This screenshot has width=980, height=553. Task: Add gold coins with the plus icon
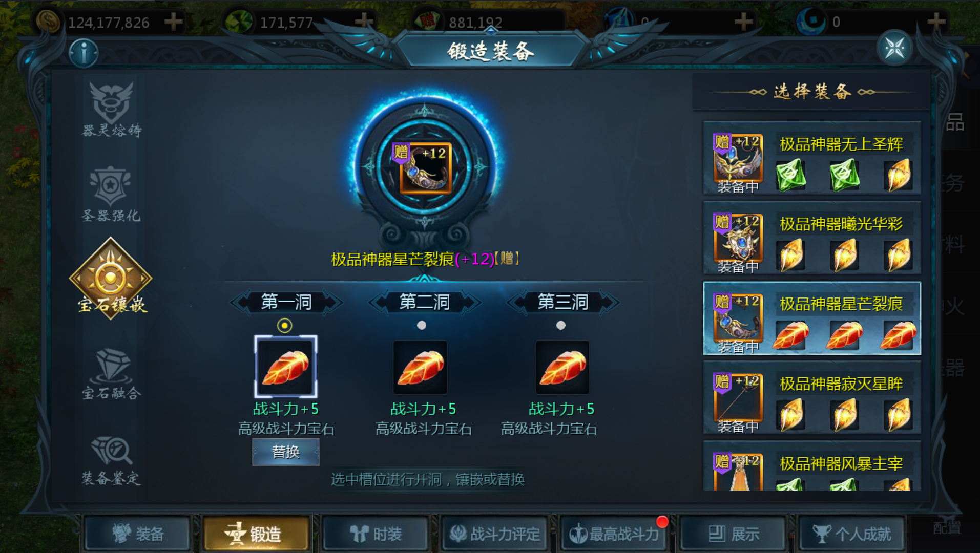(174, 22)
